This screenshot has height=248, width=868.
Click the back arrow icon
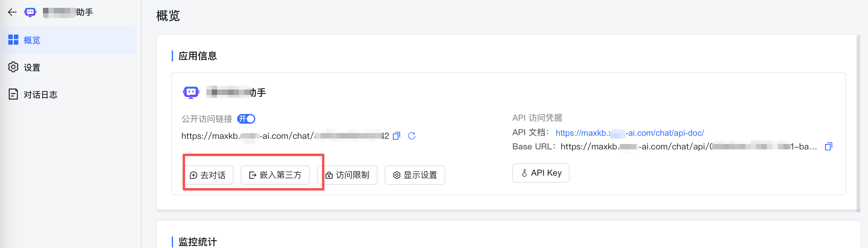[x=12, y=12]
